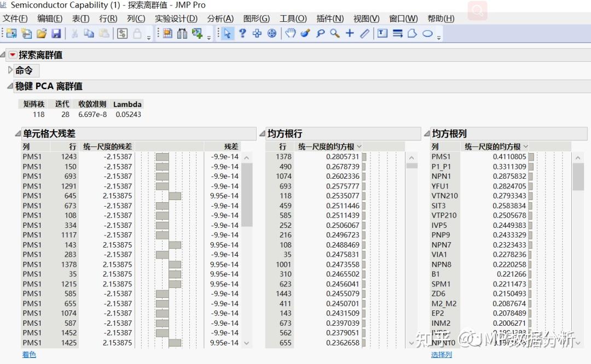Select the brush tool

click(x=305, y=33)
